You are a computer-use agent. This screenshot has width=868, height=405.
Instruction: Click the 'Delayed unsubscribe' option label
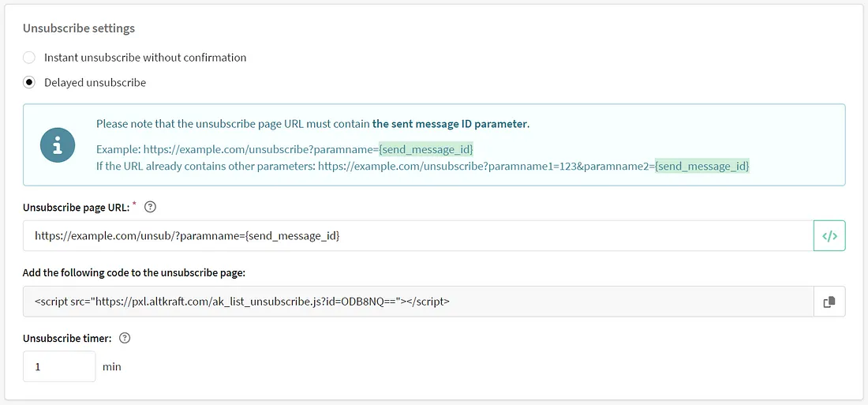pos(95,83)
